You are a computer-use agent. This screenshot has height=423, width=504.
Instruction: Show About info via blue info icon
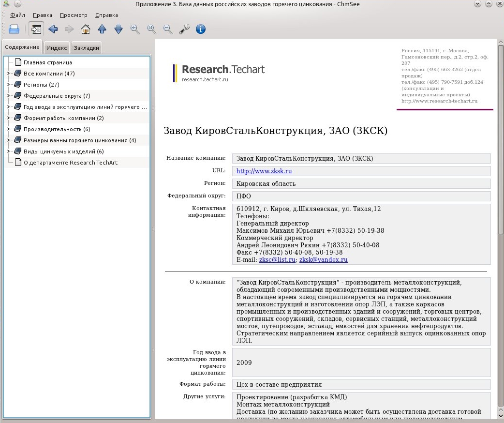coord(201,29)
